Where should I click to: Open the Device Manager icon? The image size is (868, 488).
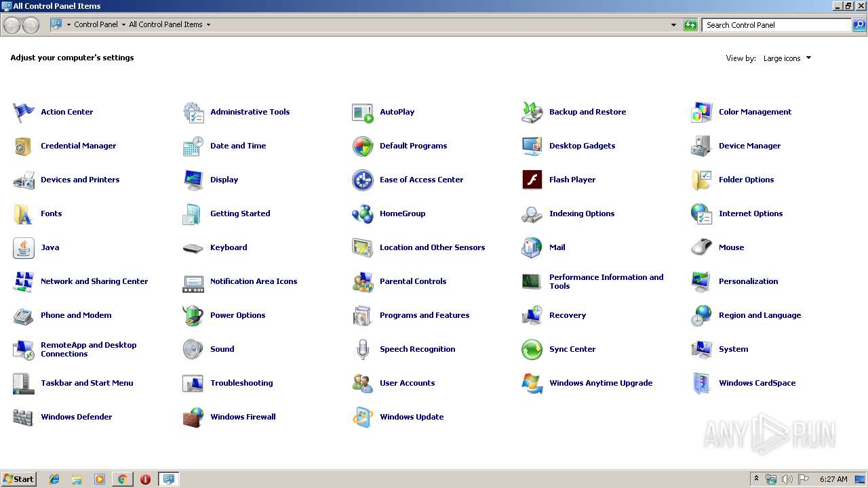point(702,146)
